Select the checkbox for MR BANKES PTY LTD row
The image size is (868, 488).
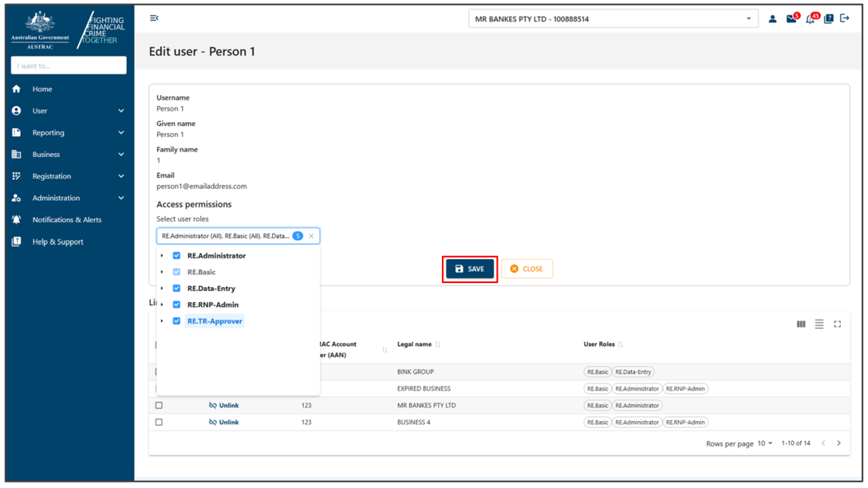point(158,405)
